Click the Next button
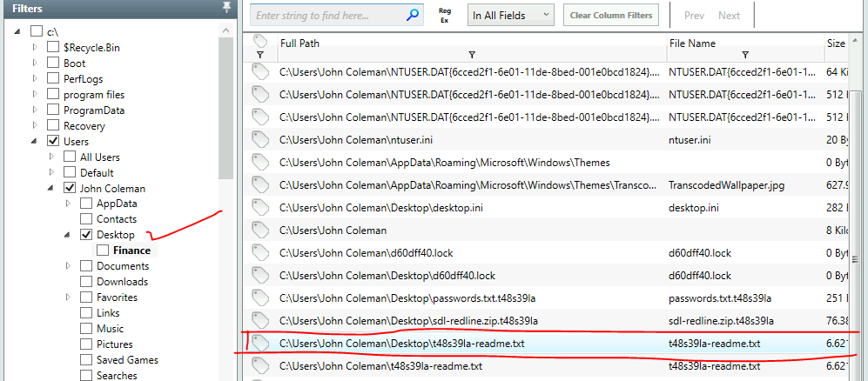 point(729,15)
